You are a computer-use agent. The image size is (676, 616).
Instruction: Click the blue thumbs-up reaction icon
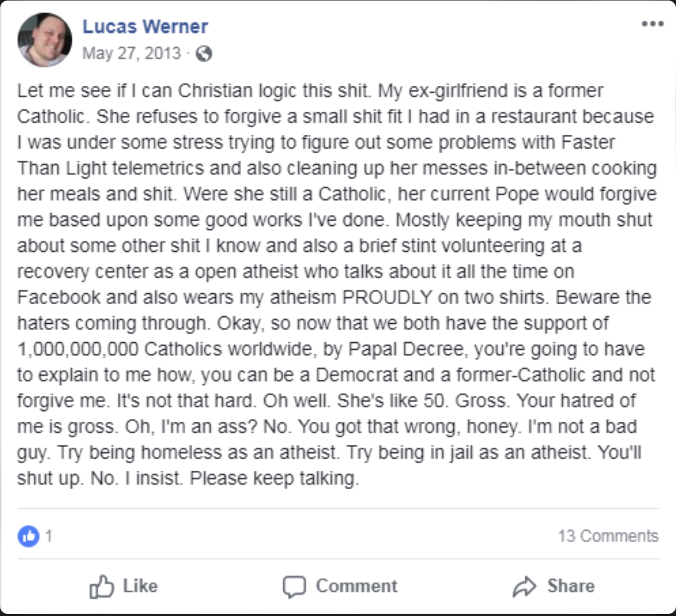pyautogui.click(x=28, y=536)
